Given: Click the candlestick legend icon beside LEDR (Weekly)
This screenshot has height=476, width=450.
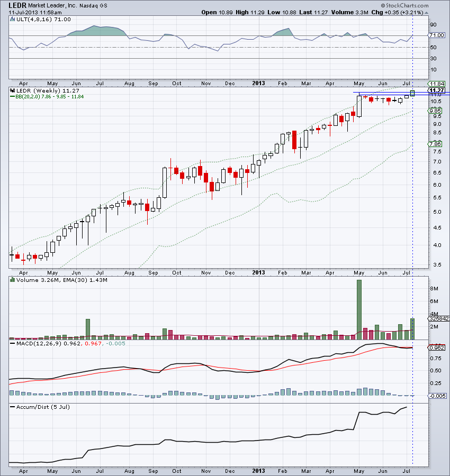Looking at the screenshot, I should coord(12,90).
